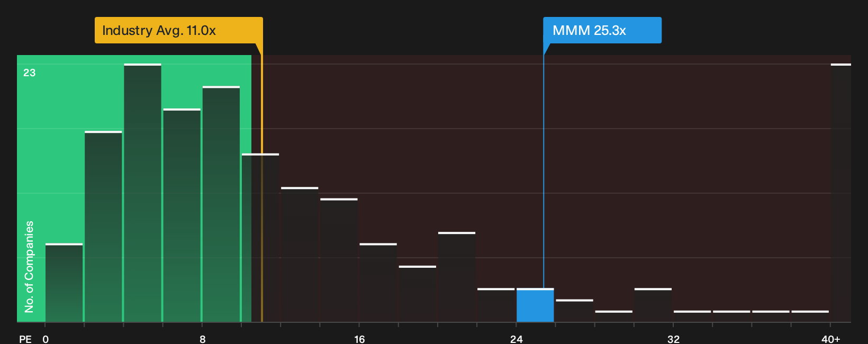Click the MMM 25.3x label

[602, 30]
